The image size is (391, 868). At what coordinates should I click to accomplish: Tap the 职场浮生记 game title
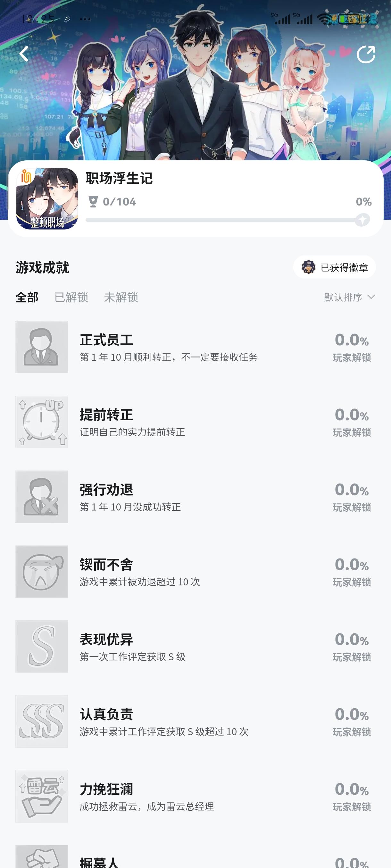pyautogui.click(x=119, y=178)
